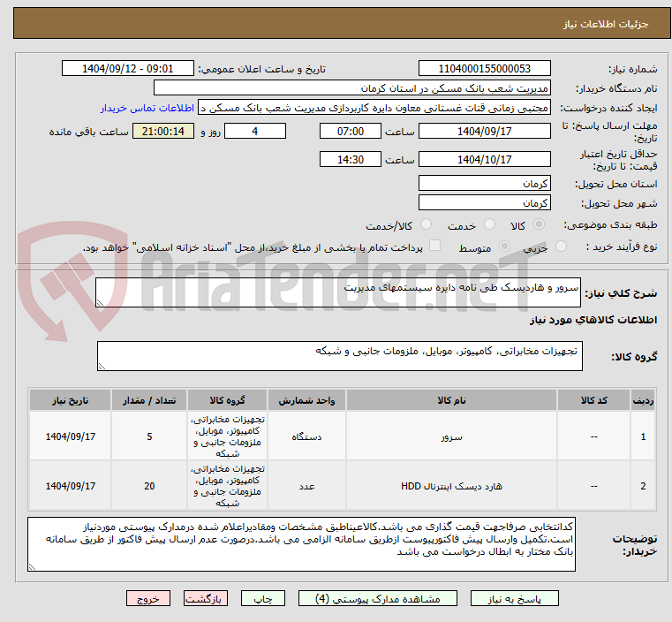The image size is (672, 622).
Task: Click the response deadline time 07:00 field
Action: point(351,131)
